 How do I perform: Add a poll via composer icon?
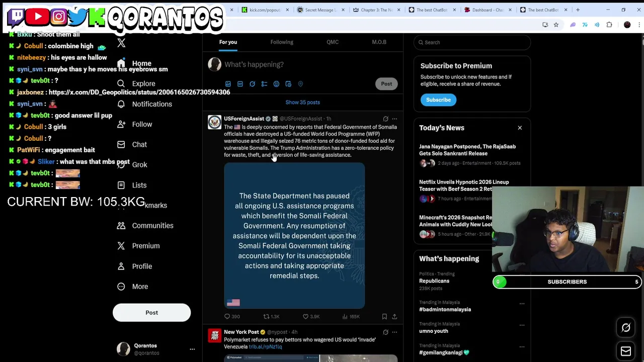point(264,84)
